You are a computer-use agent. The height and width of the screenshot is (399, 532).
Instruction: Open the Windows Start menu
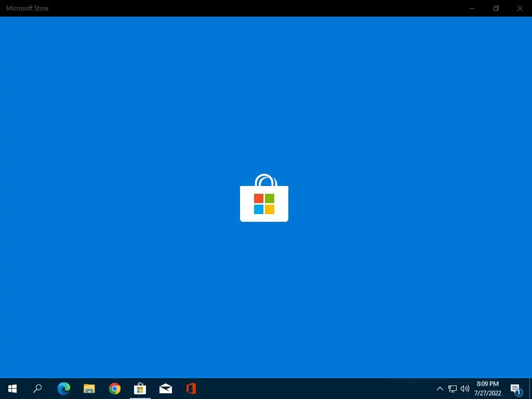click(x=12, y=389)
